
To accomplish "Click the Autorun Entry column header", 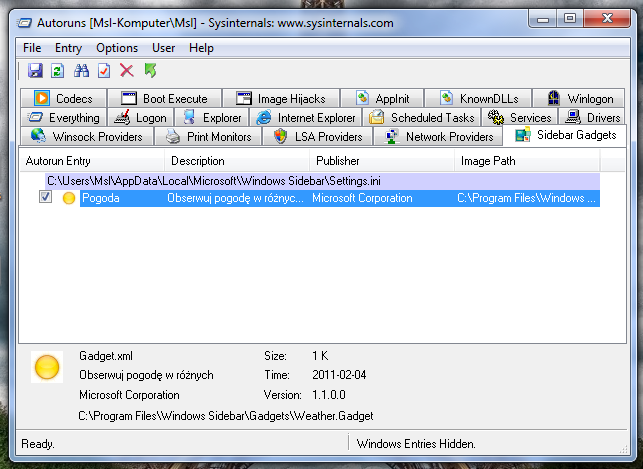I will (x=92, y=161).
